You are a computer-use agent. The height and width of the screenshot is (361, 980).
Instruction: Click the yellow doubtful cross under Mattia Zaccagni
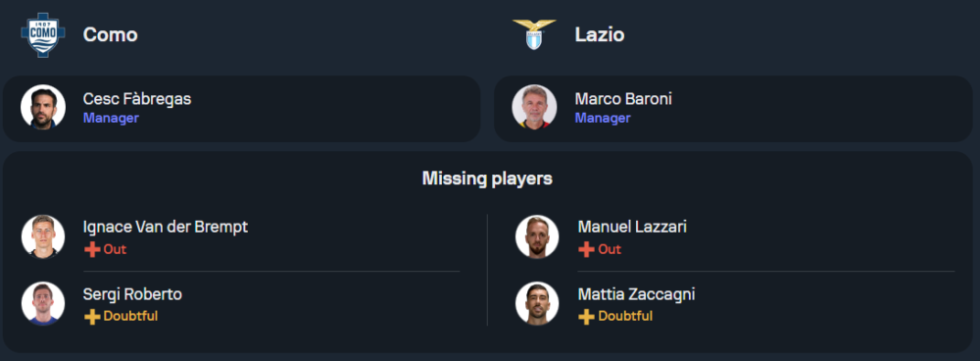586,317
